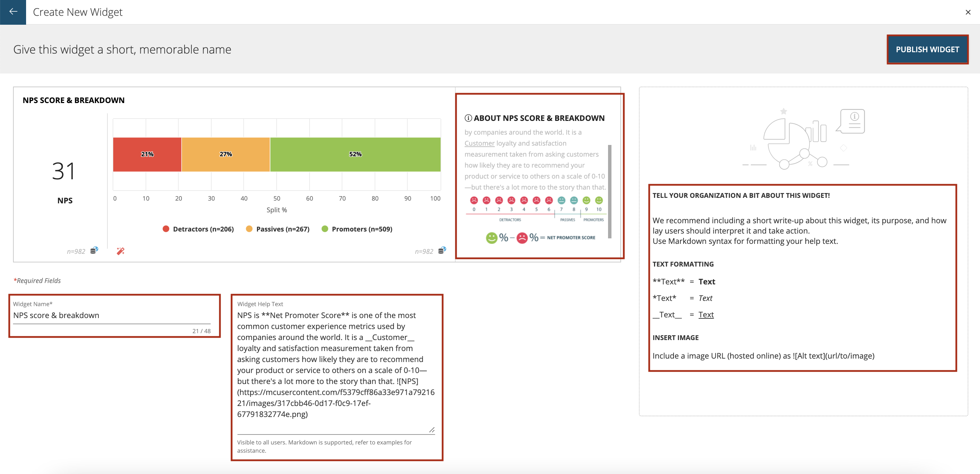This screenshot has width=980, height=474.
Task: Click the NPS score value 31
Action: (64, 171)
